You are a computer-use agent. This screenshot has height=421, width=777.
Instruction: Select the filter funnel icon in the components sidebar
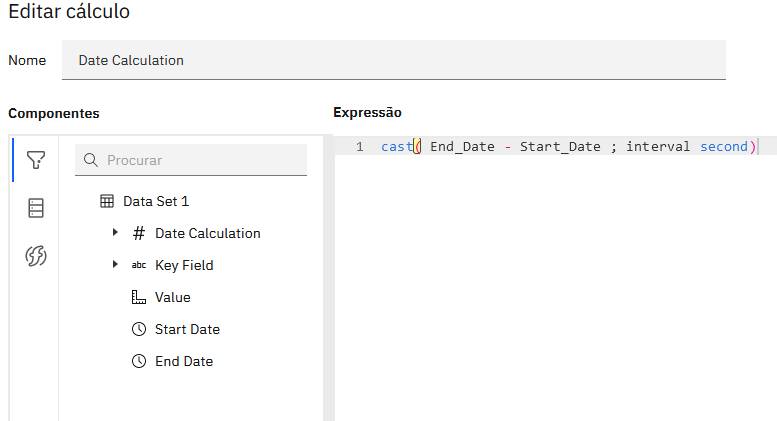click(35, 159)
